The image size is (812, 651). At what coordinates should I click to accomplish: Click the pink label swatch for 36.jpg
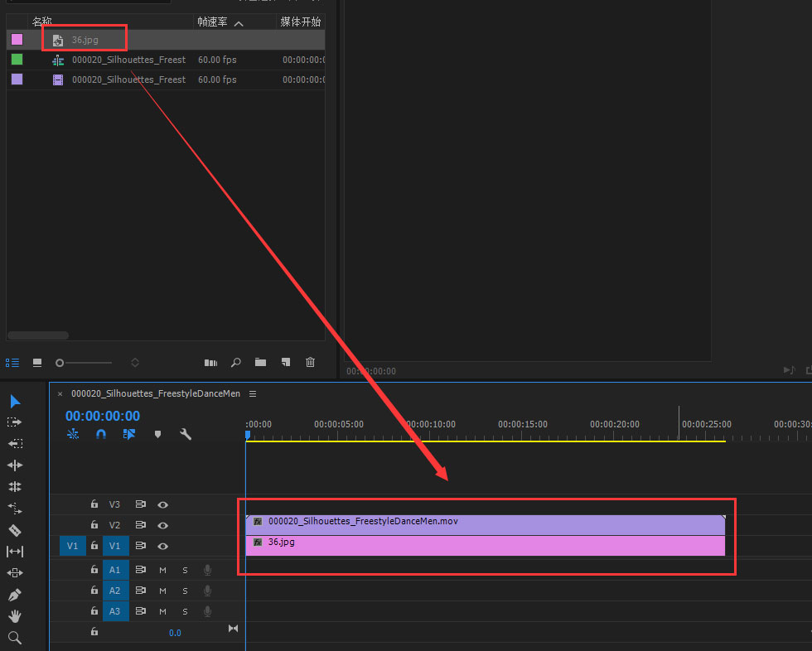coord(17,39)
